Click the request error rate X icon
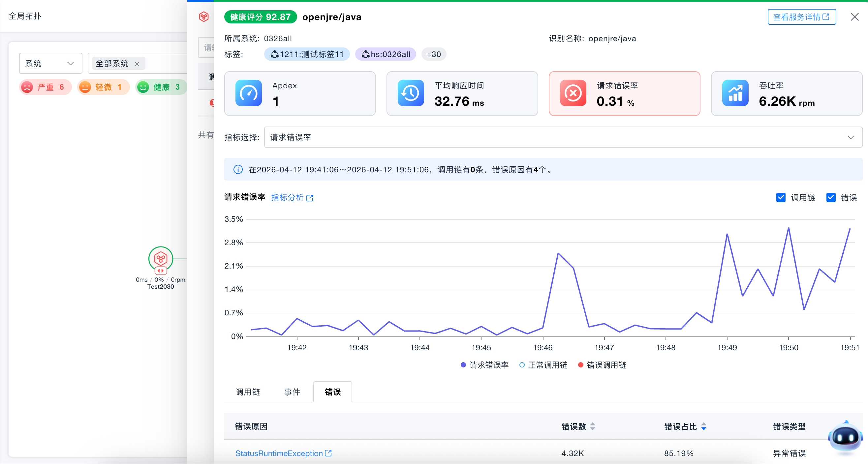The height and width of the screenshot is (464, 868). point(573,93)
